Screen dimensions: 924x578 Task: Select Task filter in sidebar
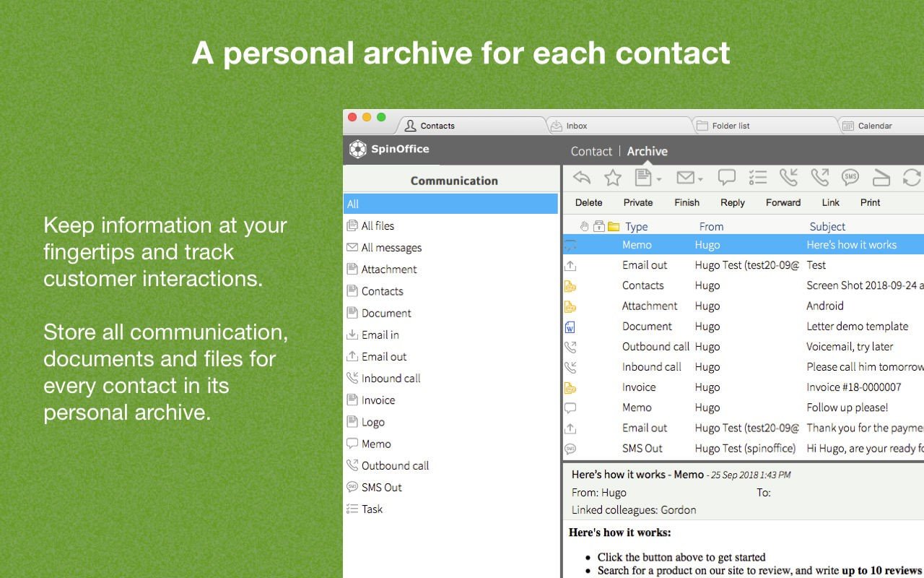[x=450, y=509]
